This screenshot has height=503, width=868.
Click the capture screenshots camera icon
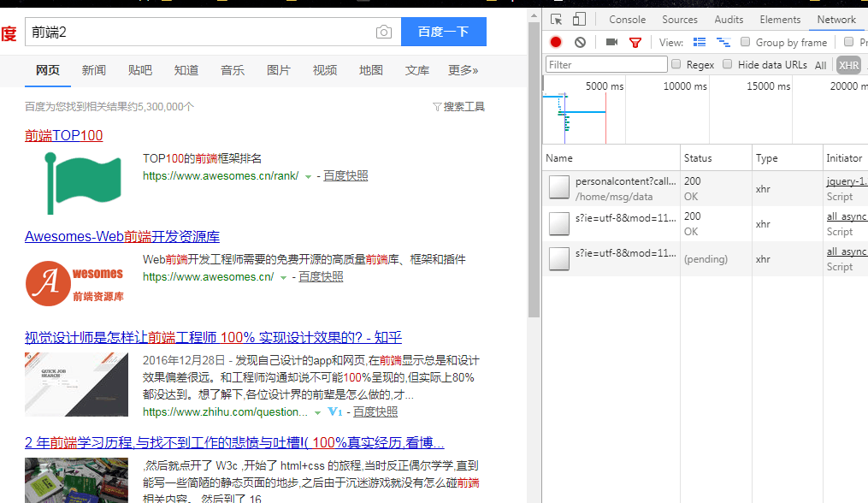[x=611, y=42]
